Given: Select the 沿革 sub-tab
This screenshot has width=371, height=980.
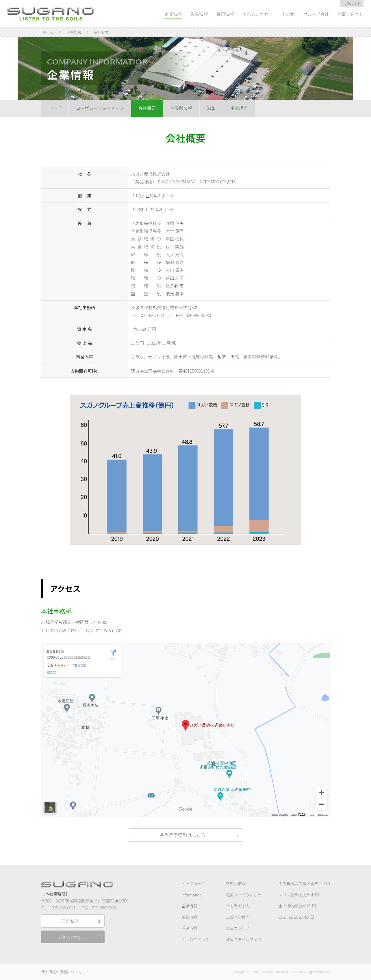Looking at the screenshot, I should pyautogui.click(x=211, y=108).
